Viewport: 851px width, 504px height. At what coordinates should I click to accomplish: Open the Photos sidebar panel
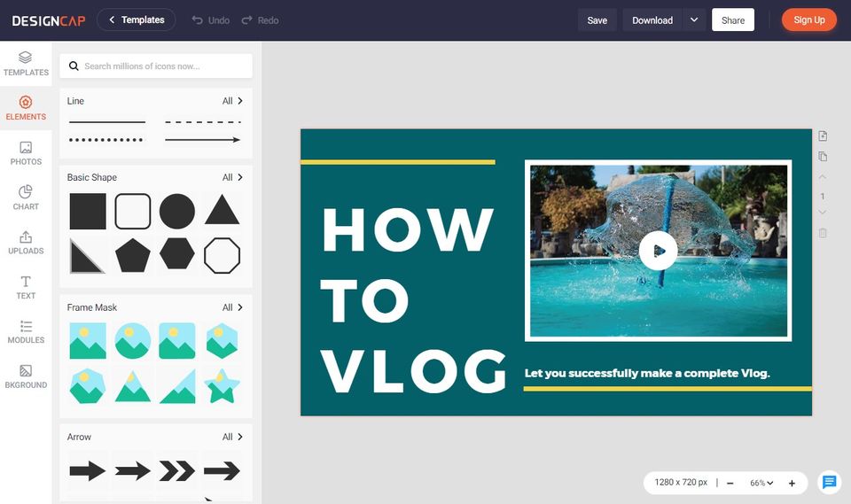(26, 153)
